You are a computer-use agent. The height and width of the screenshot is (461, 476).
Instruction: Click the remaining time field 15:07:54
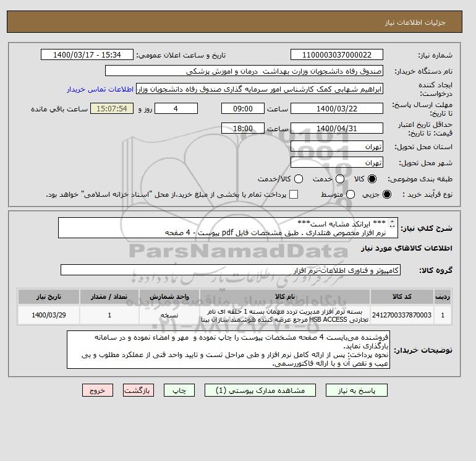112,108
